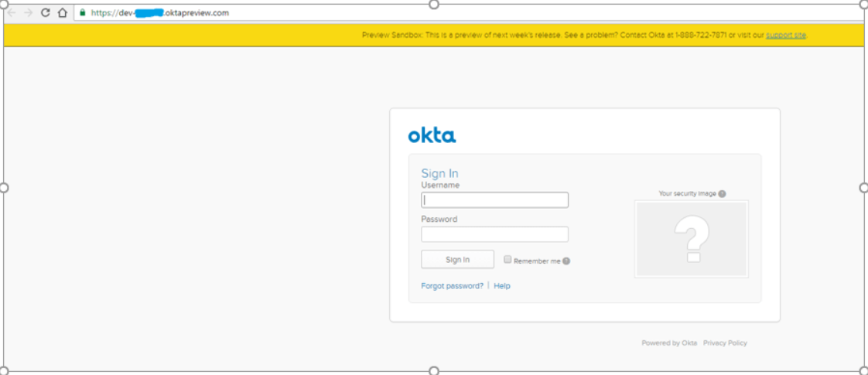The width and height of the screenshot is (868, 375).
Task: Visit the support site link in banner
Action: (x=785, y=35)
